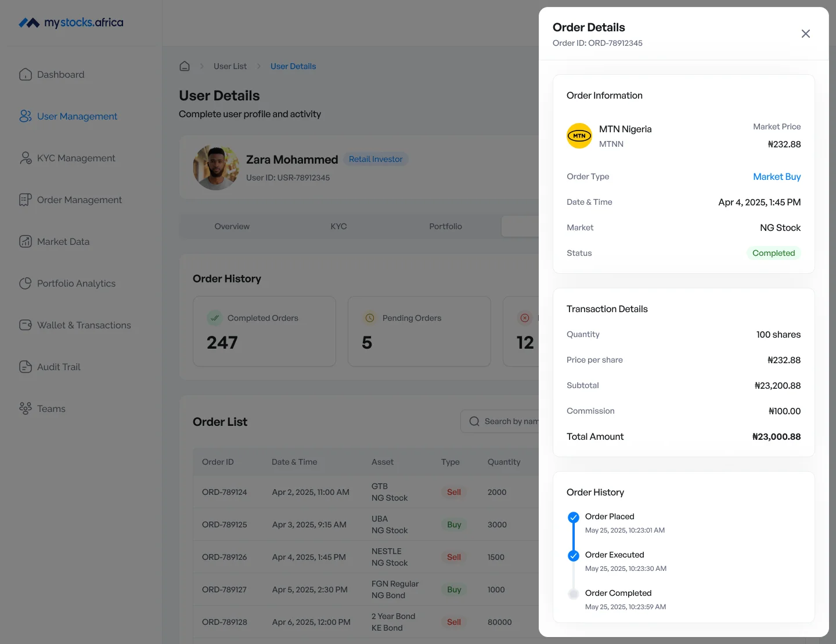Image resolution: width=836 pixels, height=644 pixels.
Task: Click the Subtotal value ₦23,200.88
Action: click(777, 385)
